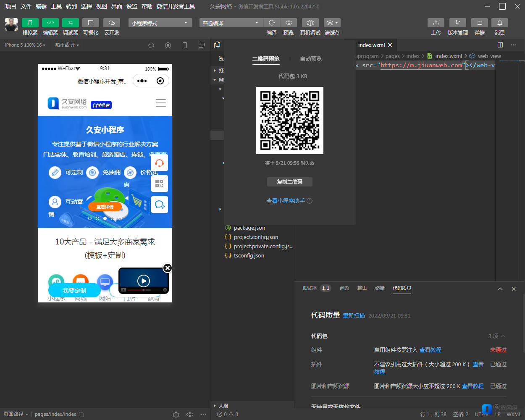Open the explorer files icon
This screenshot has height=420, width=525.
tap(217, 45)
